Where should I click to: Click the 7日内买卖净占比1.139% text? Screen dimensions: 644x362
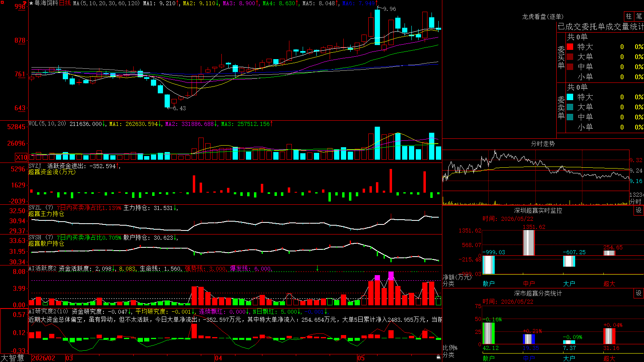tap(89, 208)
